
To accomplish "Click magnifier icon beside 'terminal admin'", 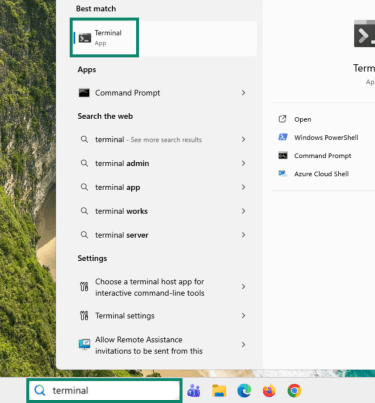I will [x=84, y=163].
